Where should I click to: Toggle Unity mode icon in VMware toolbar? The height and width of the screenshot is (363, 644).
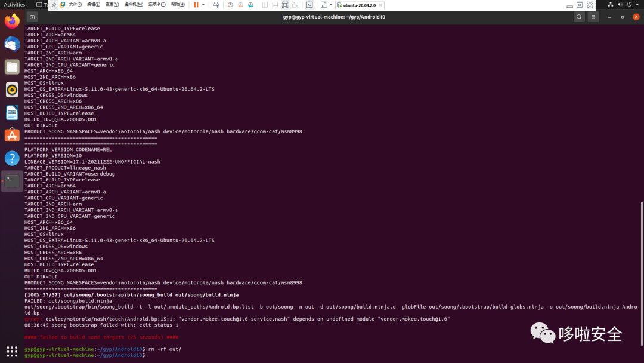pos(295,5)
